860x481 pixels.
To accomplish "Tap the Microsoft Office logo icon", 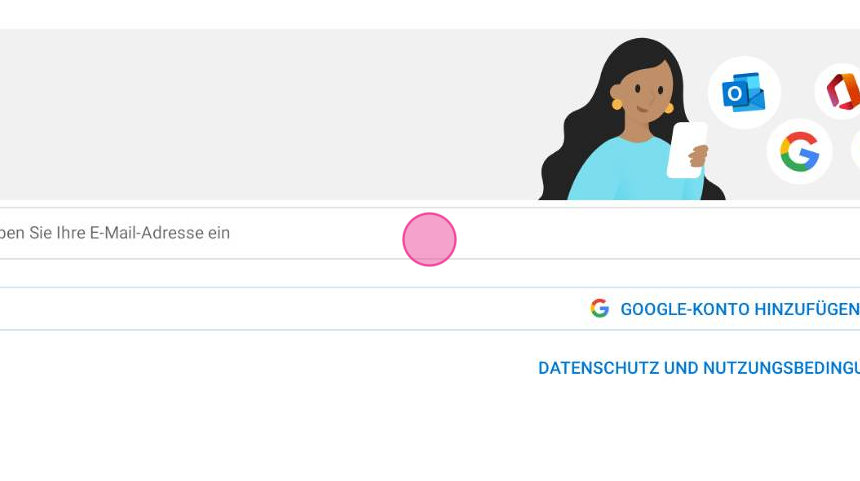I will (839, 91).
